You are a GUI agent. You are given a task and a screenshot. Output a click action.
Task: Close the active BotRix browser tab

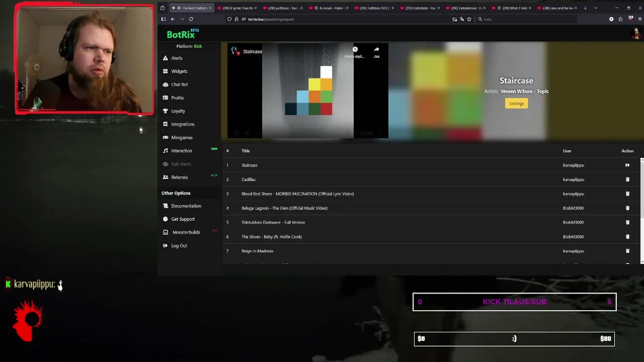click(210, 8)
